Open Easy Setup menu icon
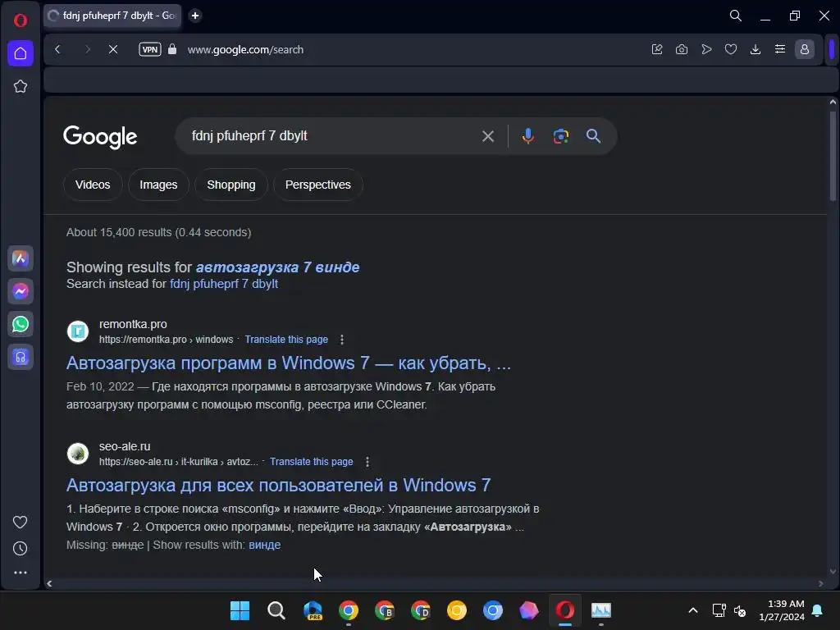Viewport: 840px width, 630px height. [x=780, y=49]
